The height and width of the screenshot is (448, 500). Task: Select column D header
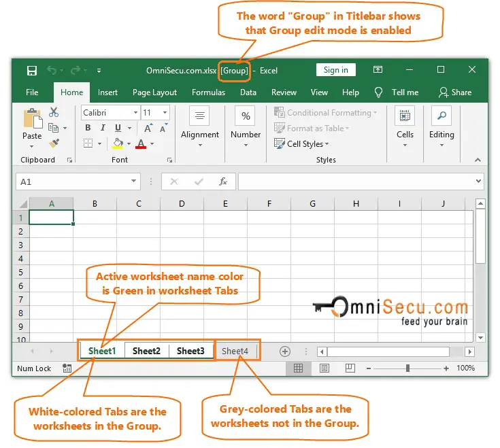click(182, 204)
